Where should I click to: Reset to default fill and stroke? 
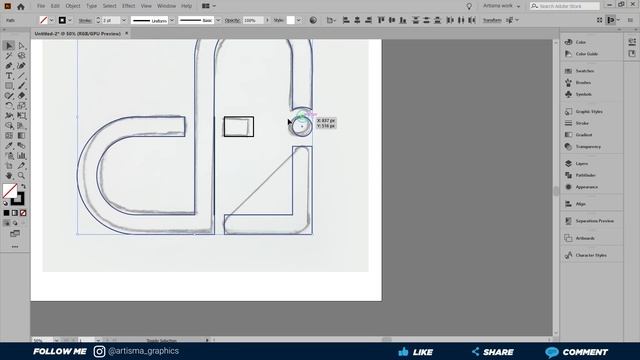point(5,203)
